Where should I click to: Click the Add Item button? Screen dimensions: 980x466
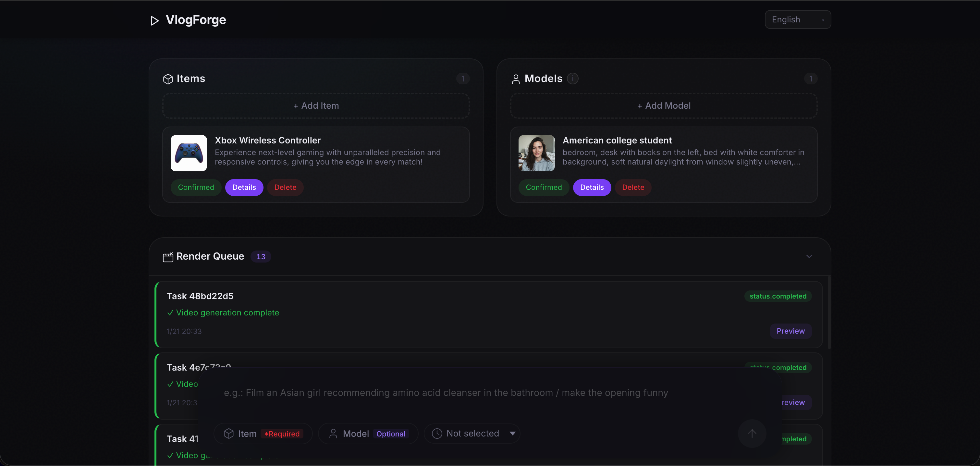point(316,106)
